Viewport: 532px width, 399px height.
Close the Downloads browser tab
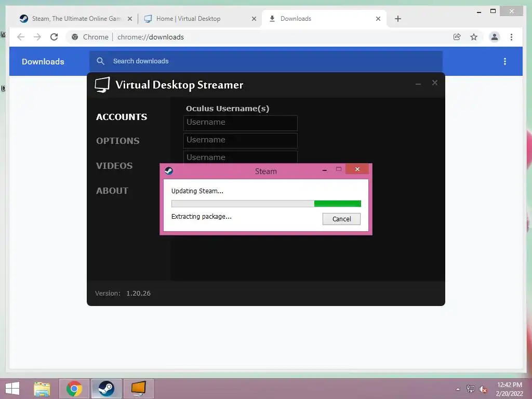(x=378, y=19)
